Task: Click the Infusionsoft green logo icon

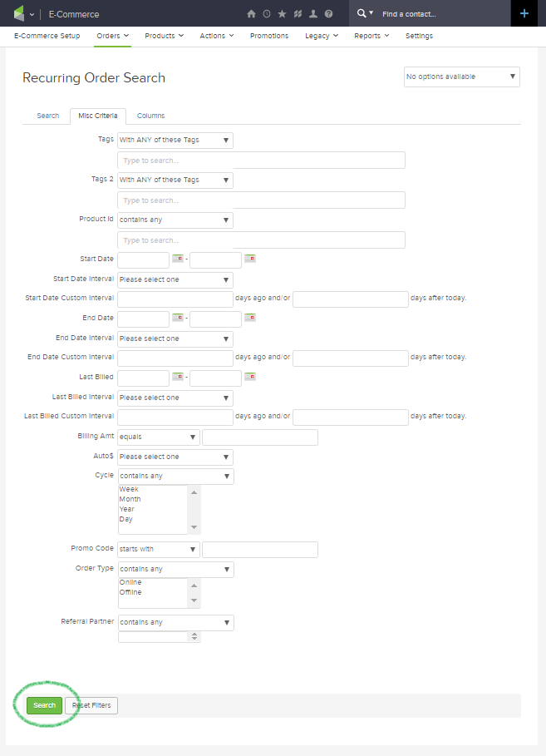Action: click(19, 13)
